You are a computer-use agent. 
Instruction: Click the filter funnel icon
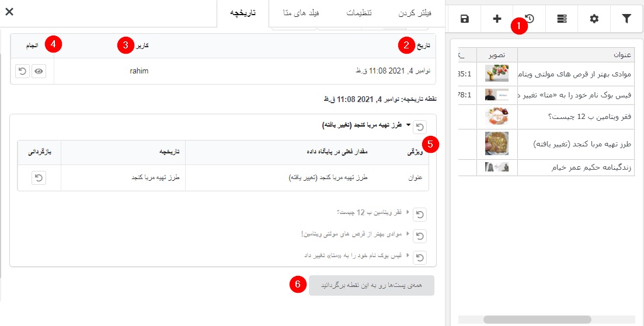[626, 19]
